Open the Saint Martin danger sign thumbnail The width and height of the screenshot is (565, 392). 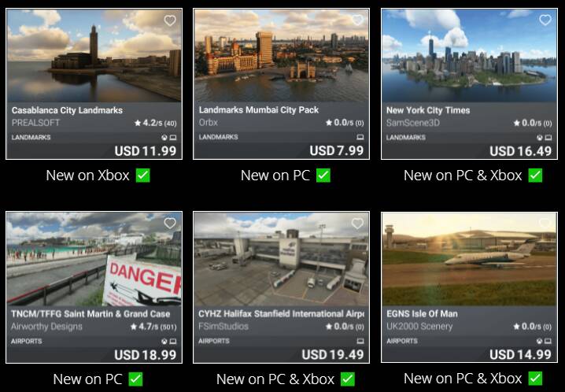pos(94,259)
